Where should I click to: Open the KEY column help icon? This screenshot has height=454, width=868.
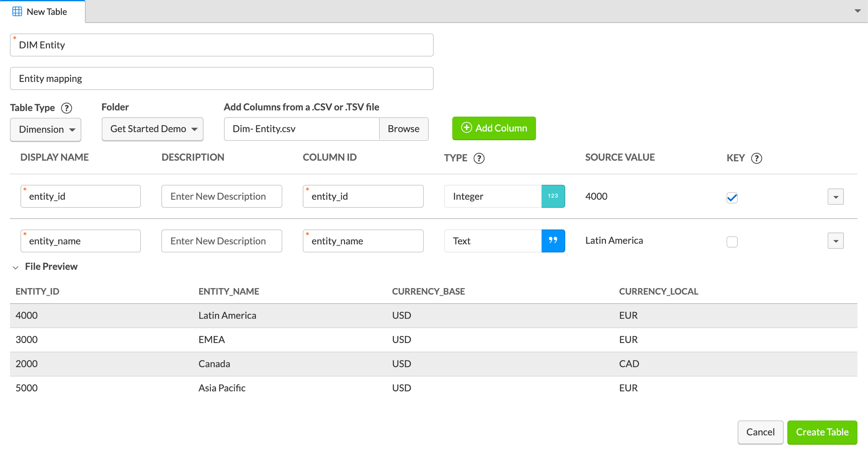[x=757, y=158]
